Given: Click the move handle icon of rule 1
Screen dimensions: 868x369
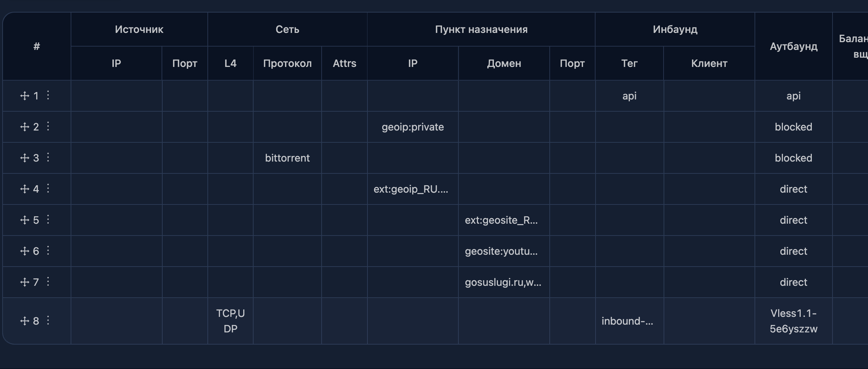Looking at the screenshot, I should pyautogui.click(x=25, y=96).
